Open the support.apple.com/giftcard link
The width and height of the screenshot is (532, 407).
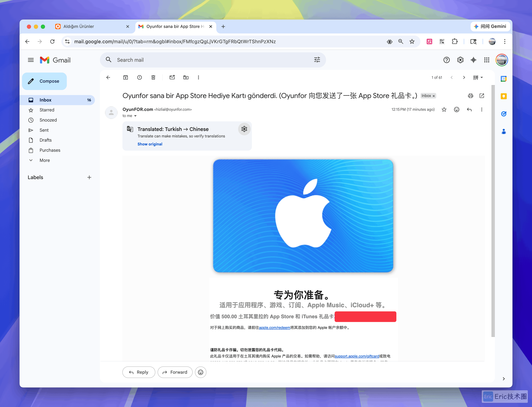(357, 356)
